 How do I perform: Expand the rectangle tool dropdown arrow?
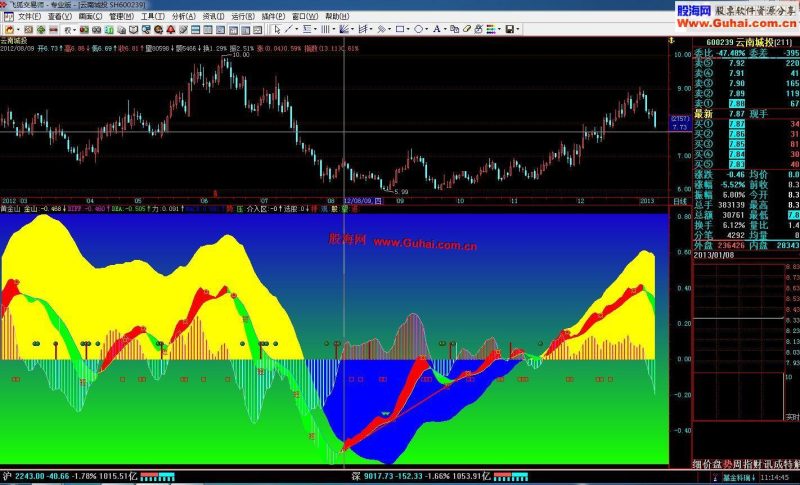coord(408,30)
